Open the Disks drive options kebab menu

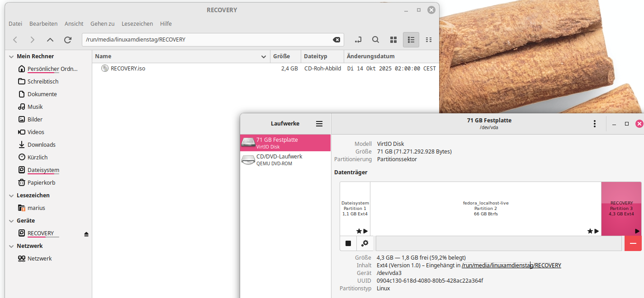595,124
